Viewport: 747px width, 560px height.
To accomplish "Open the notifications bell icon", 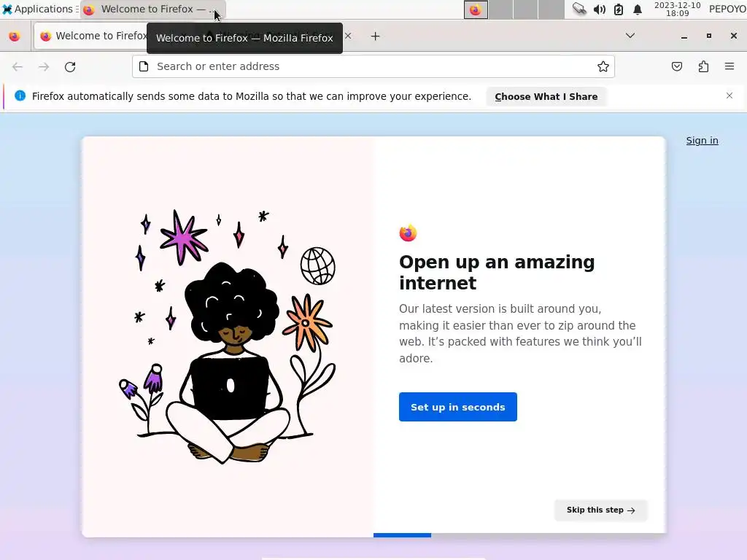I will (x=638, y=9).
